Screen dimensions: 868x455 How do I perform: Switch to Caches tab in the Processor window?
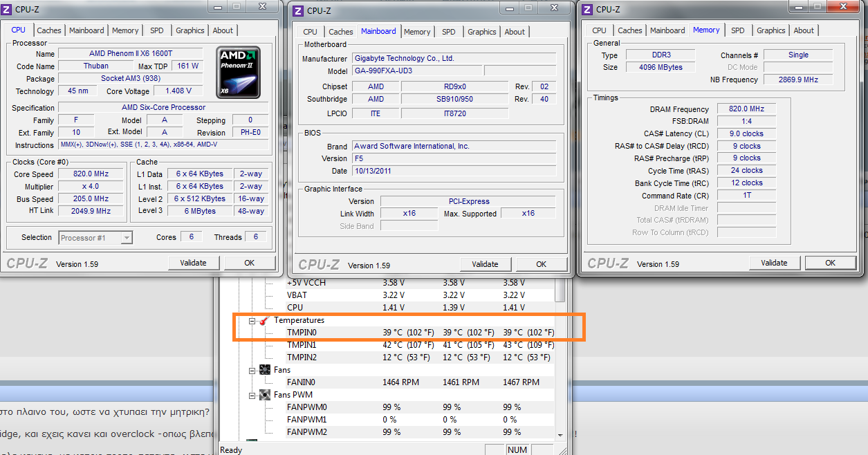(x=49, y=30)
